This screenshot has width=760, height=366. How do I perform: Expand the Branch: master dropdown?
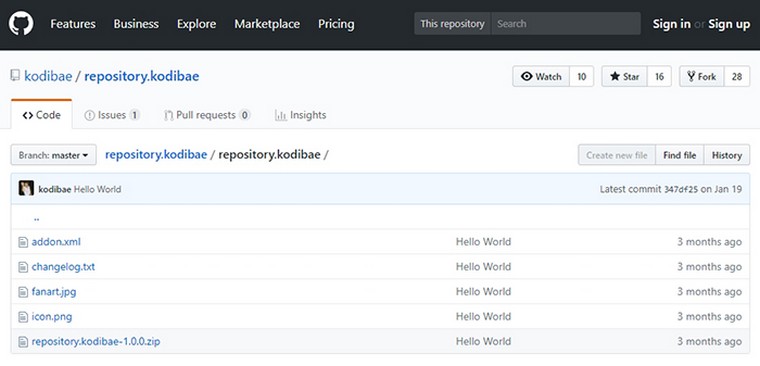53,155
